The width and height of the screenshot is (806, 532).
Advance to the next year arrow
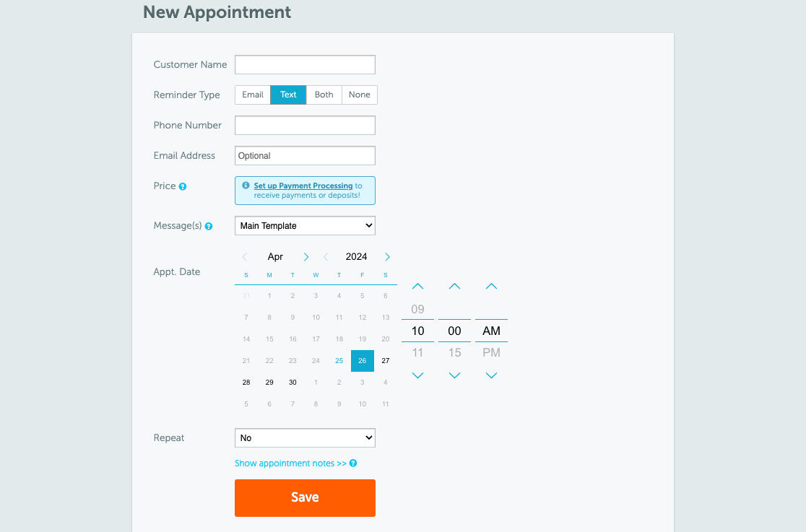tap(388, 257)
